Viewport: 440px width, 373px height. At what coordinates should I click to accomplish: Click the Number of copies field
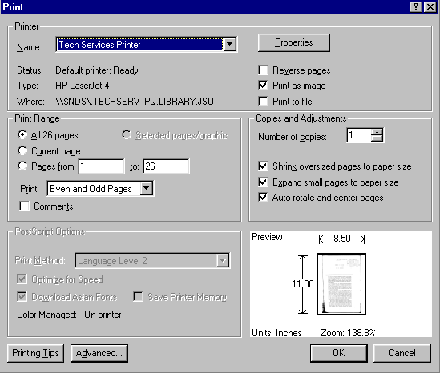point(359,135)
